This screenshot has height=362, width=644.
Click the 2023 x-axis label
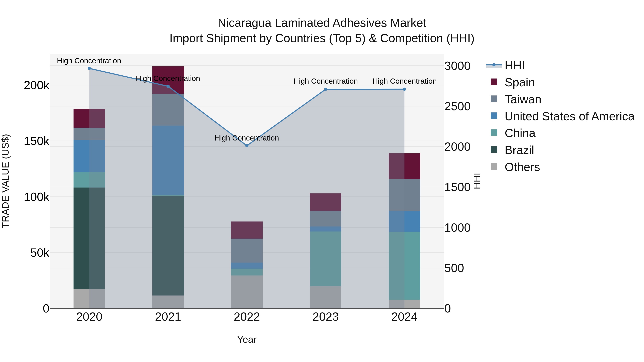326,317
